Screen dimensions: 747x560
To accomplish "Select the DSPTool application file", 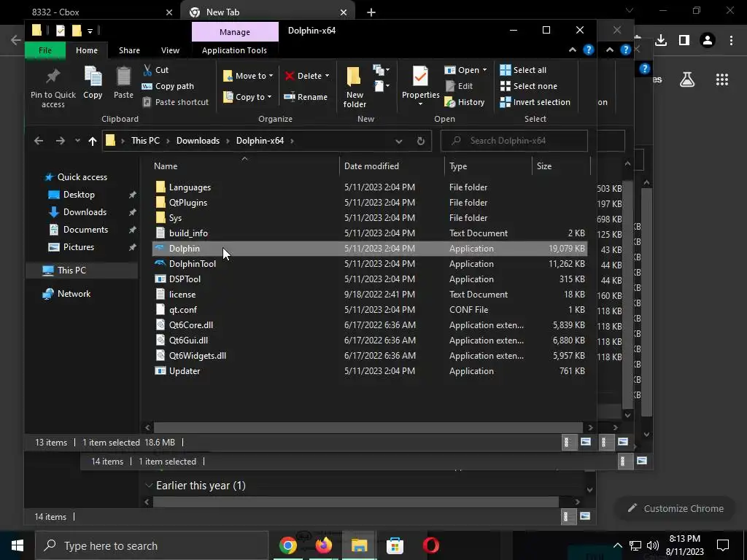I will pos(369,279).
